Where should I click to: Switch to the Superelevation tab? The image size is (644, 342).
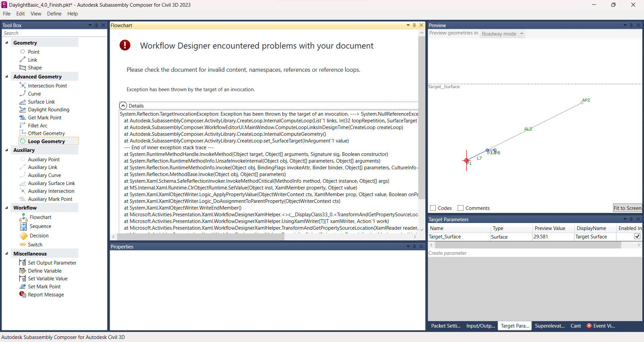[550, 326]
